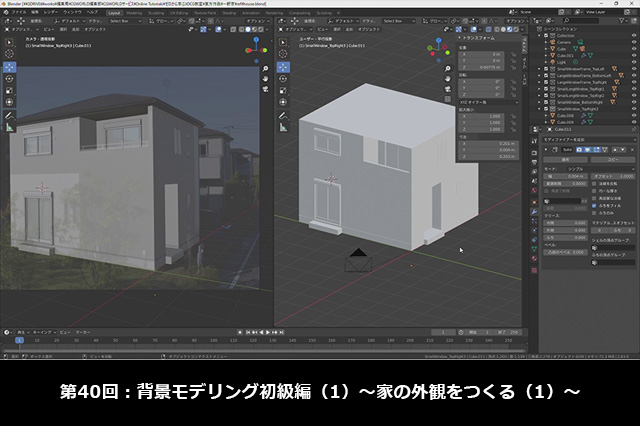The image size is (640, 426).
Task: Open the object mode dropdown in left viewport
Action: tap(21, 29)
